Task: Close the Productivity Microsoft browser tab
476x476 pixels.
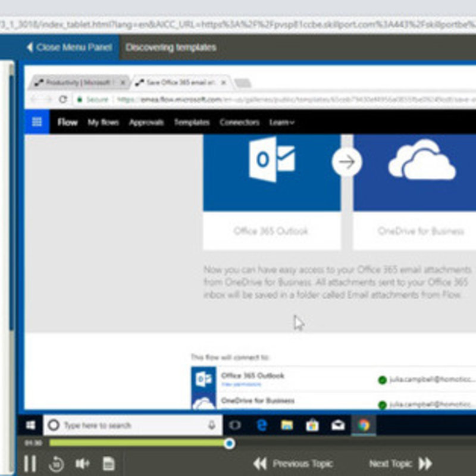Action: tap(123, 83)
